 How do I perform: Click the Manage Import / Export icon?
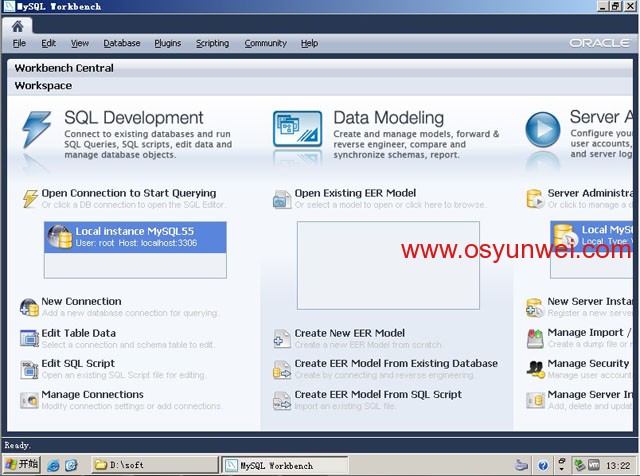coord(535,338)
